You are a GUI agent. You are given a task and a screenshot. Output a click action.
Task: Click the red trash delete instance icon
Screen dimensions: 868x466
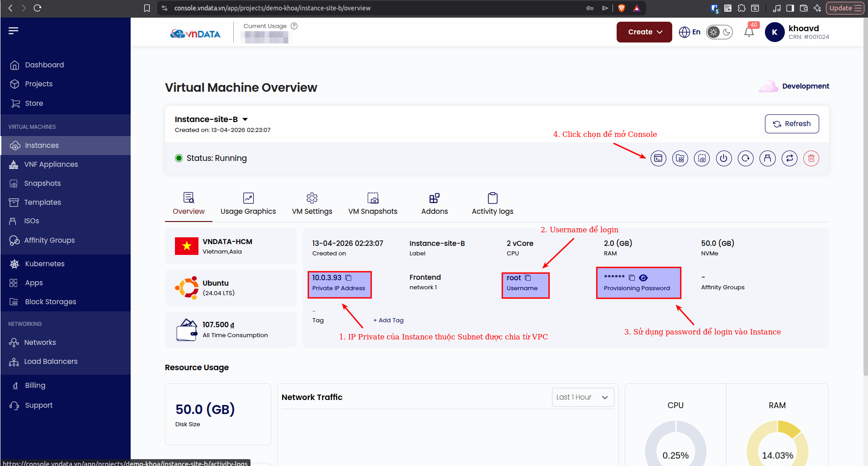(811, 158)
